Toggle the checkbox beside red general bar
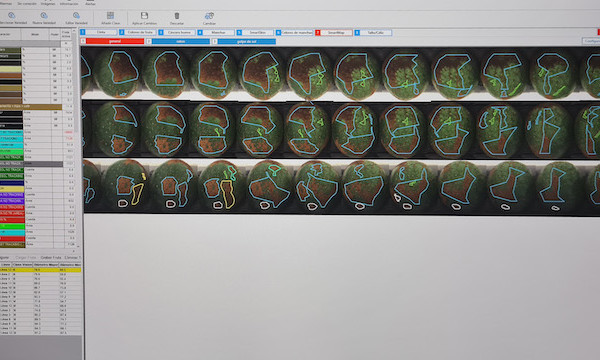The width and height of the screenshot is (600, 360). [x=83, y=41]
